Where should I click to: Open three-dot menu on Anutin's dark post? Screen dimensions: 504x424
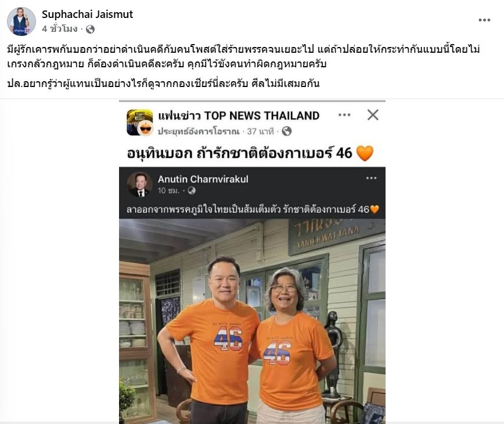371,178
